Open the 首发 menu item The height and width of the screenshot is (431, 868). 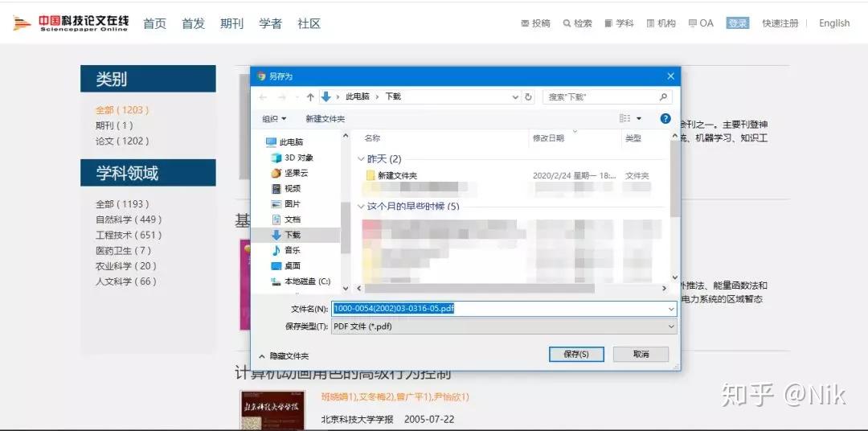pos(193,23)
